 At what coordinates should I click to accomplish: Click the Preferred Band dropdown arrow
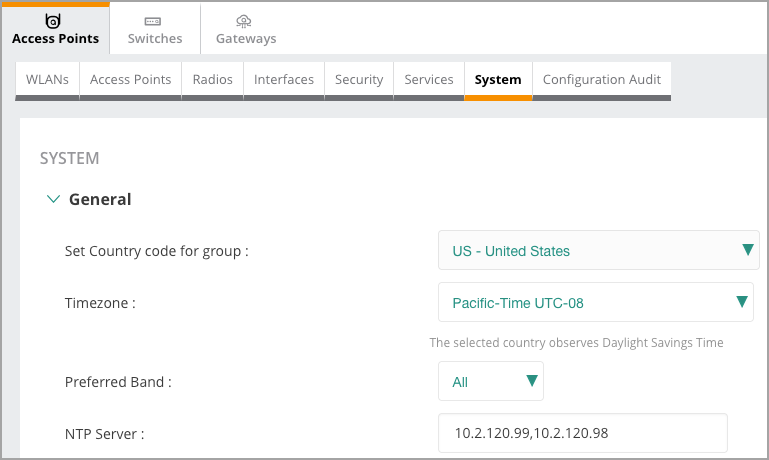pyautogui.click(x=532, y=380)
